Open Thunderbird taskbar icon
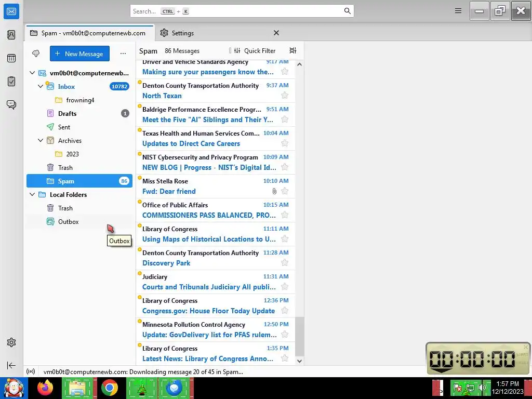The height and width of the screenshot is (399, 532). [174, 388]
